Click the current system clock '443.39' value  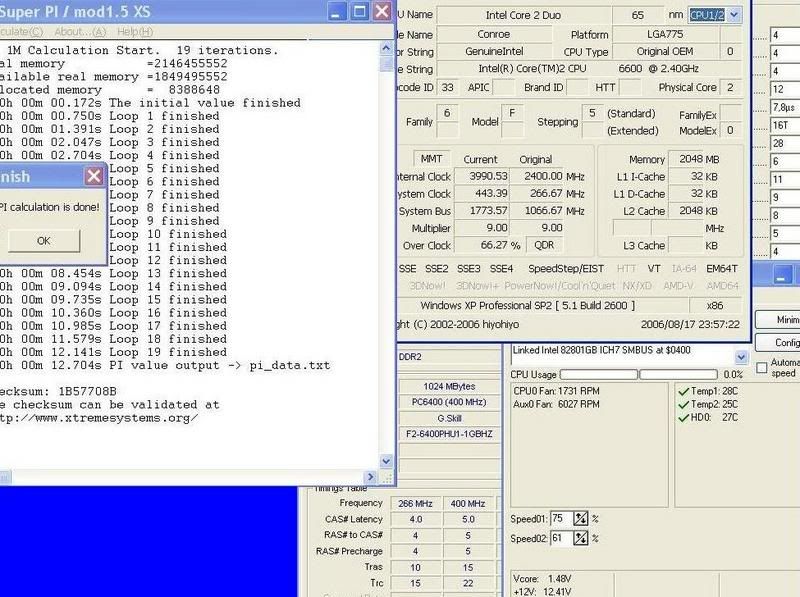tap(484, 193)
